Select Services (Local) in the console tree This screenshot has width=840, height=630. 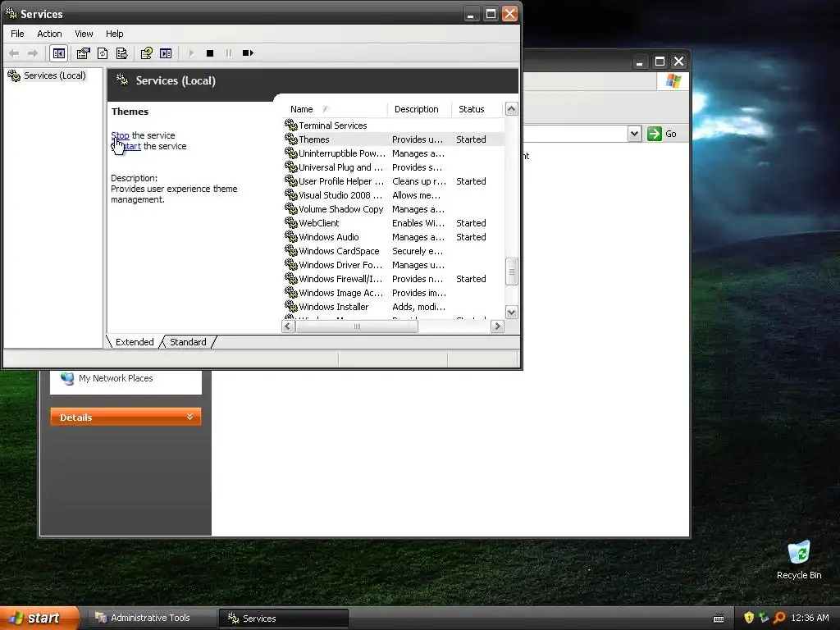55,75
